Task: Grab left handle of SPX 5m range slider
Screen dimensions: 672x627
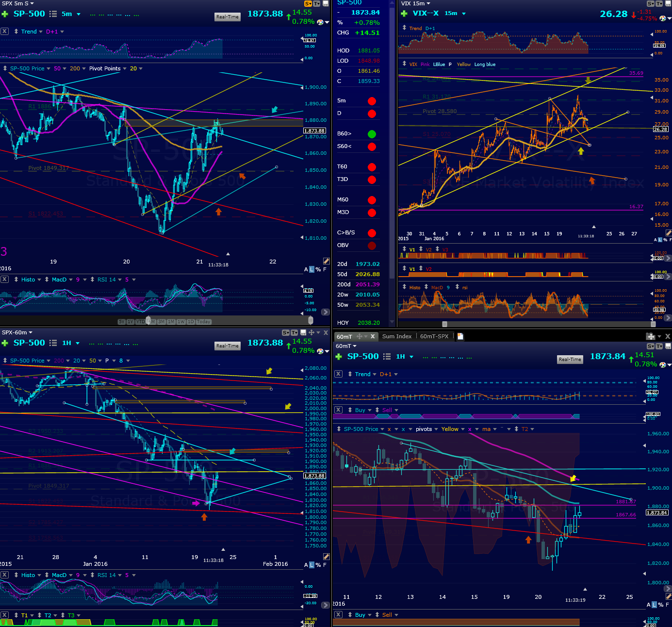Action: click(148, 320)
